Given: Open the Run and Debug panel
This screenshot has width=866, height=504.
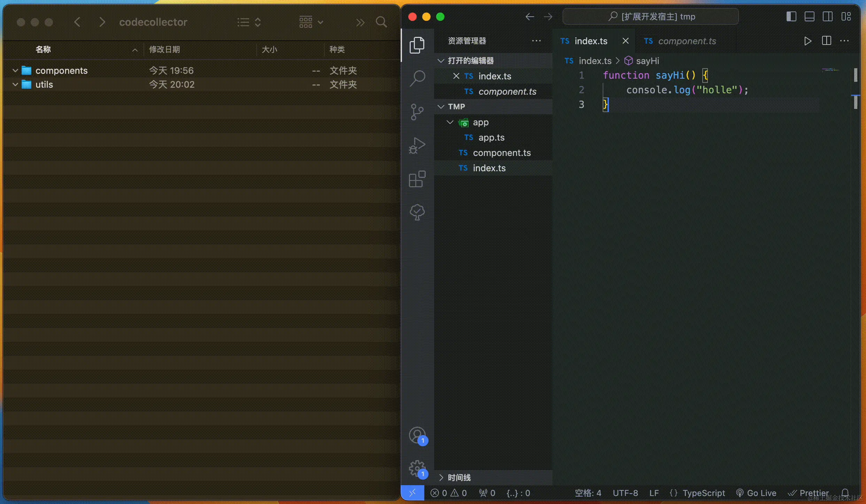Looking at the screenshot, I should [x=417, y=145].
